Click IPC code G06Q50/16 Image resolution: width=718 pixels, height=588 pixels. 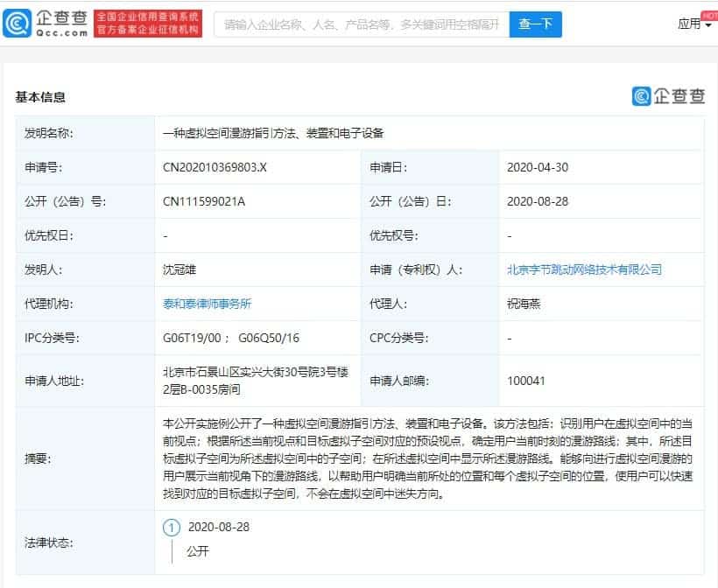(269, 338)
